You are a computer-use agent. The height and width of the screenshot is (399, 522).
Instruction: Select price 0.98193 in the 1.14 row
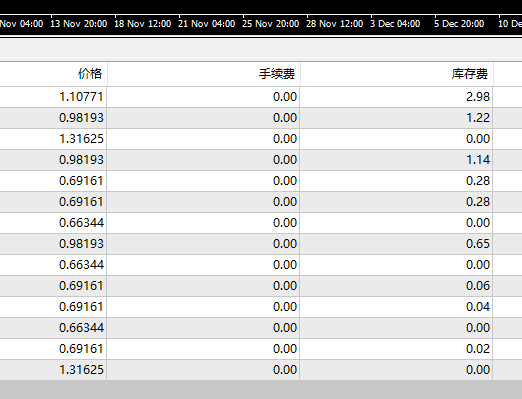[x=81, y=160]
